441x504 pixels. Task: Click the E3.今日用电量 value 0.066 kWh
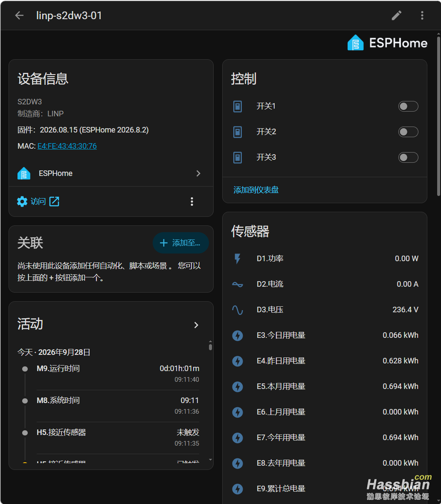coord(400,335)
